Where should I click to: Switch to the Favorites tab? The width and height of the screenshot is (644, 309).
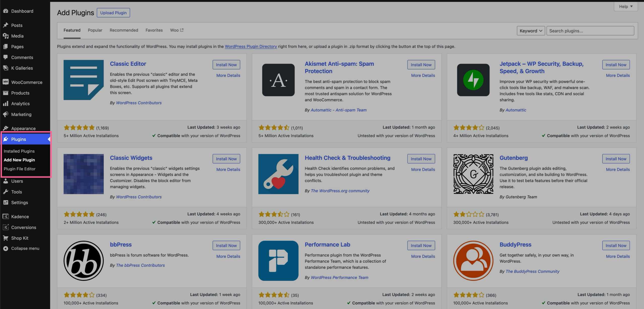[154, 30]
